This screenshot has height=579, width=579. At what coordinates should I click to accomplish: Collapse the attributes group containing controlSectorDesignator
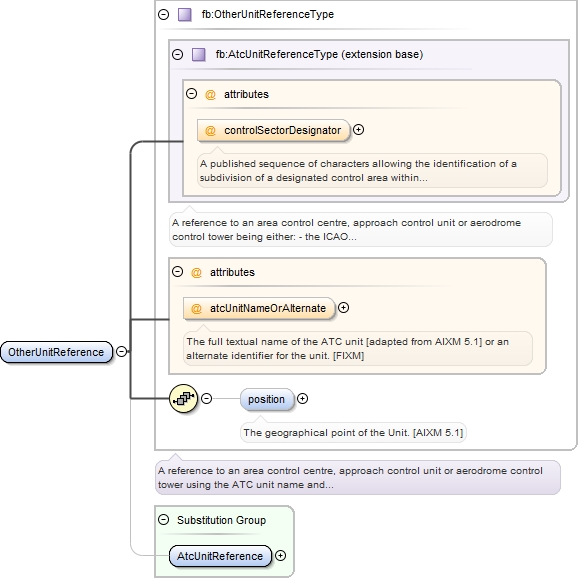(191, 93)
